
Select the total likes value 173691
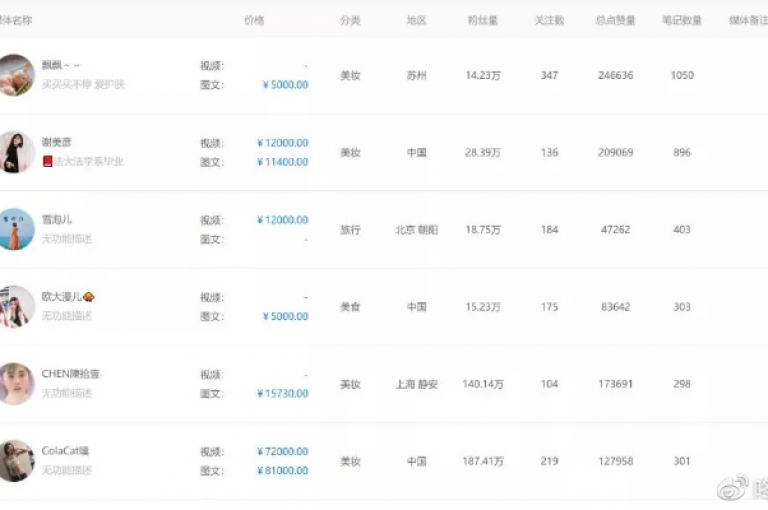pyautogui.click(x=615, y=384)
